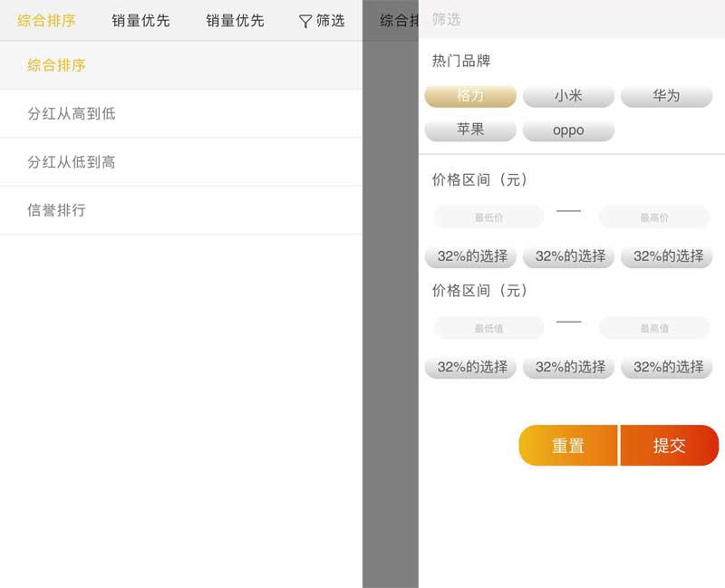The width and height of the screenshot is (725, 588).
Task: Choose 分红从低到高 sort option
Action: click(71, 161)
